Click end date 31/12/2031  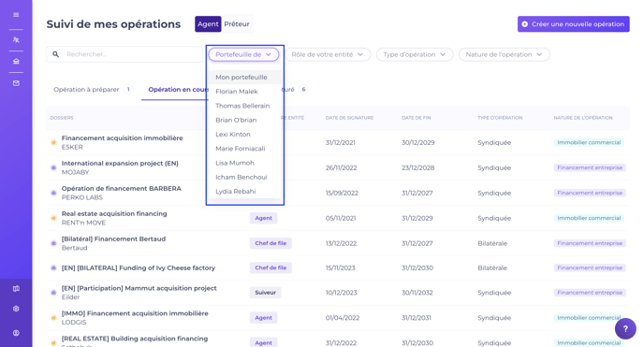(416, 317)
